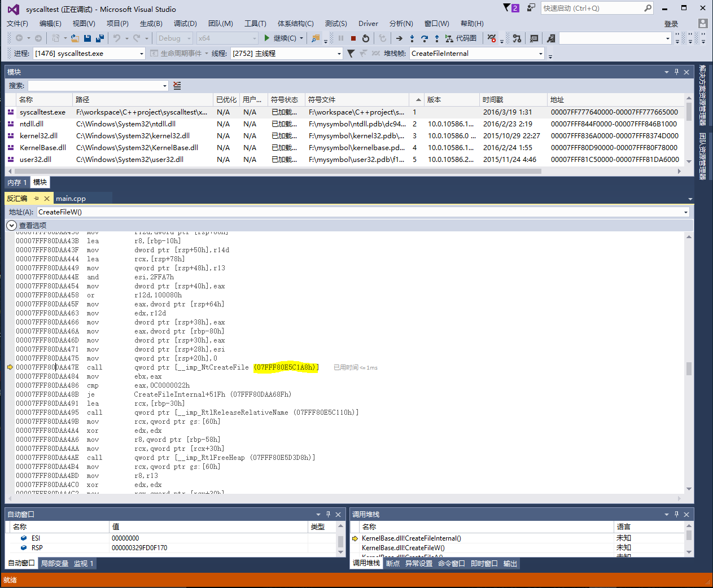Pin the 调用堆栈 panel

click(676, 514)
